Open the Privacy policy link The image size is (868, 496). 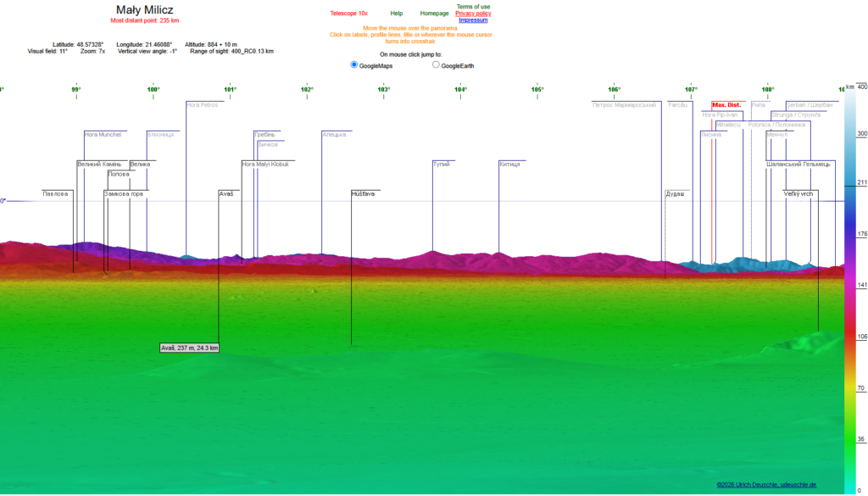(x=473, y=14)
